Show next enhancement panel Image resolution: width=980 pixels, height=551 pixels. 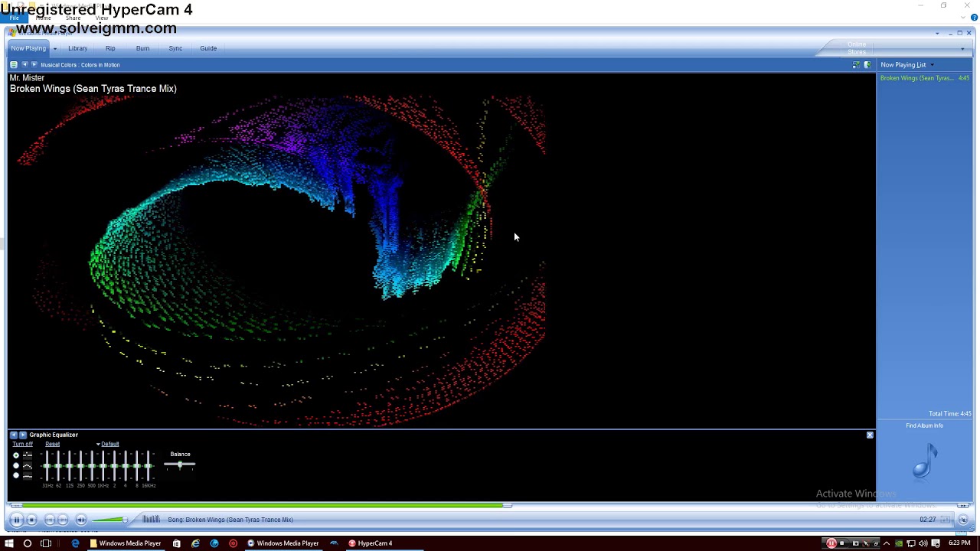pos(22,435)
